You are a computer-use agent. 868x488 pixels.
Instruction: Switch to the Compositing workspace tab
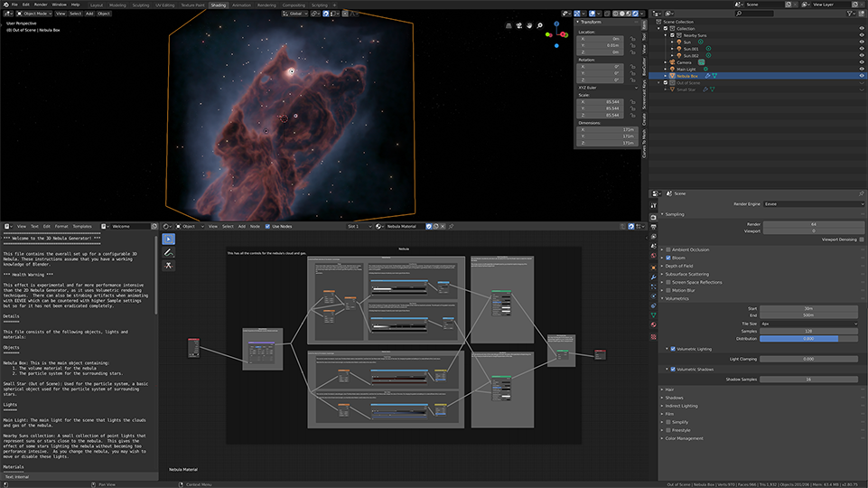pos(294,5)
